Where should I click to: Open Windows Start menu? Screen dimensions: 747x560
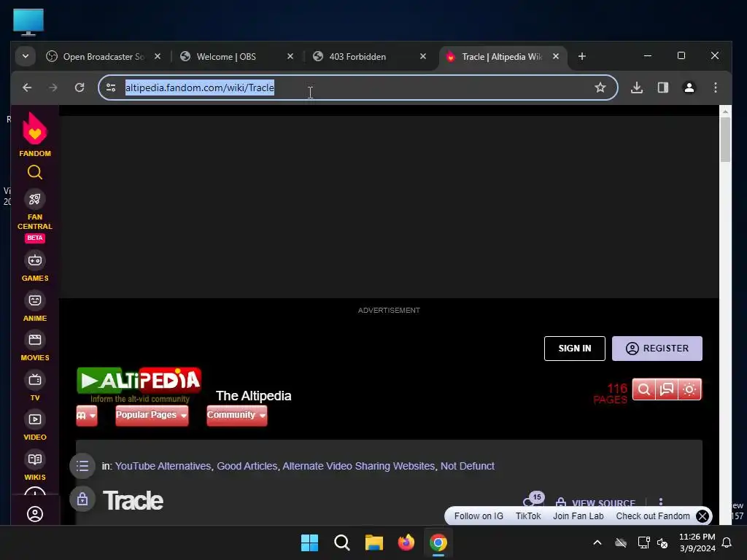(x=309, y=542)
